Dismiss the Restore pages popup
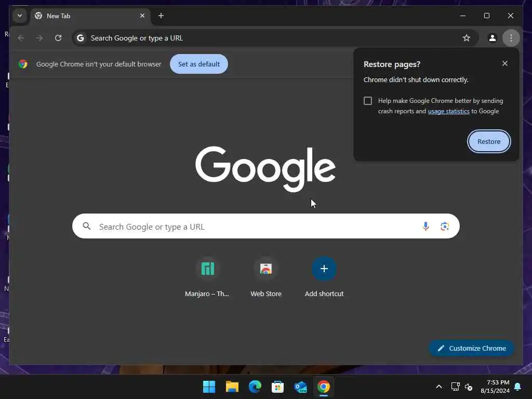Image resolution: width=532 pixels, height=399 pixels. point(505,63)
